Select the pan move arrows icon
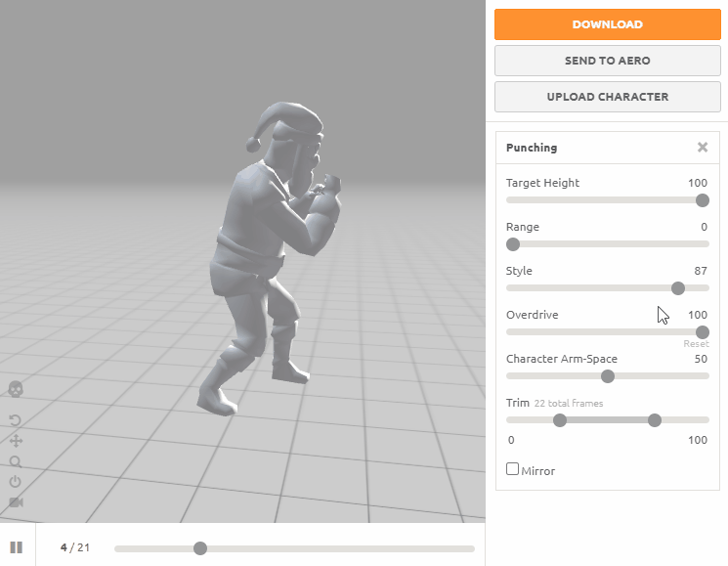This screenshot has height=566, width=728. (16, 442)
